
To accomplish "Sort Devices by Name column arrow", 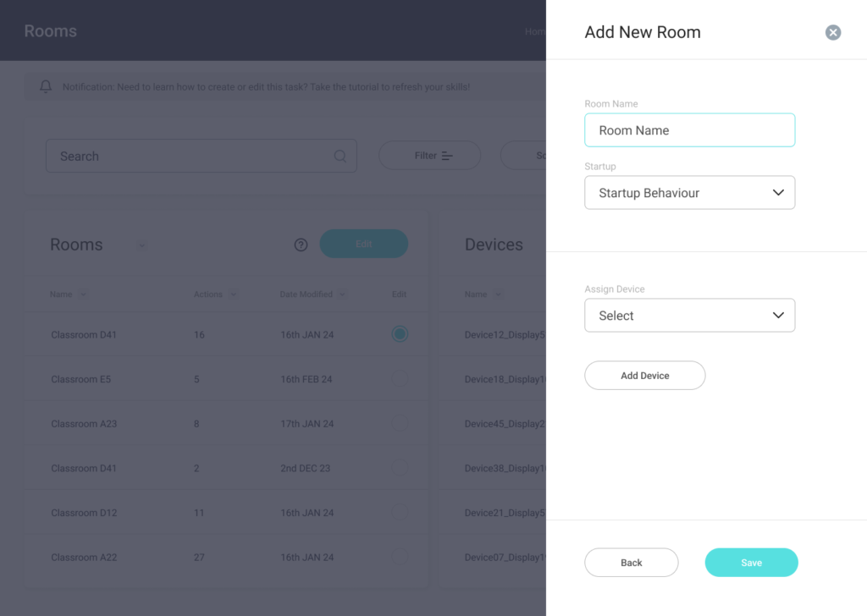I will 498,294.
